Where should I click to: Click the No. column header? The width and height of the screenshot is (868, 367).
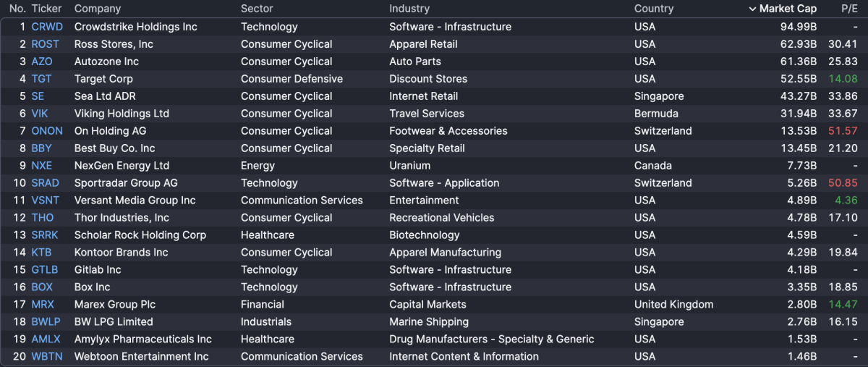17,9
